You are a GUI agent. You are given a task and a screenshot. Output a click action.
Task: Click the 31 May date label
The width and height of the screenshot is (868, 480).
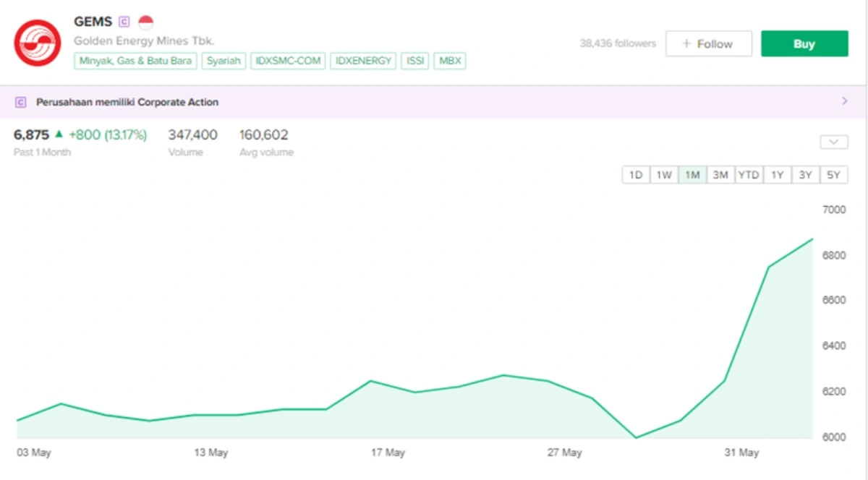click(x=741, y=453)
